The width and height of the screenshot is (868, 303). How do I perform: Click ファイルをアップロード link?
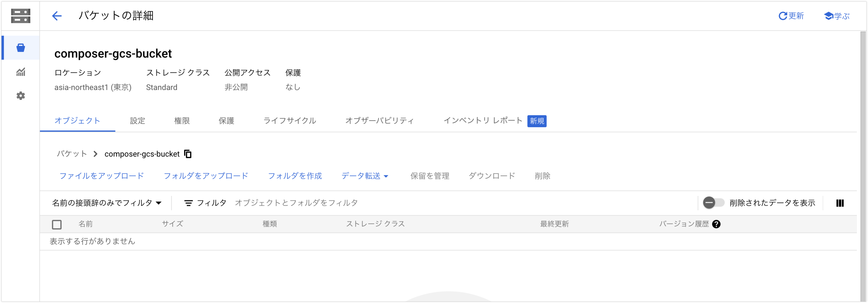102,176
